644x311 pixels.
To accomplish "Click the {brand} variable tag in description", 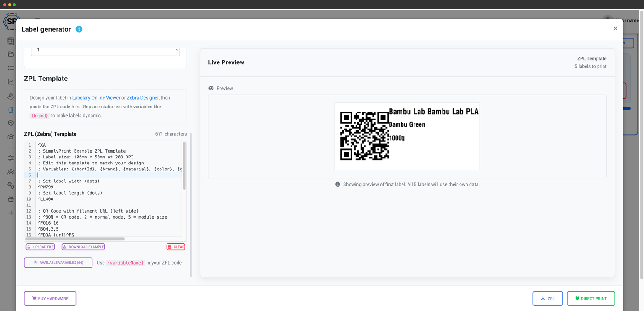I will click(40, 116).
